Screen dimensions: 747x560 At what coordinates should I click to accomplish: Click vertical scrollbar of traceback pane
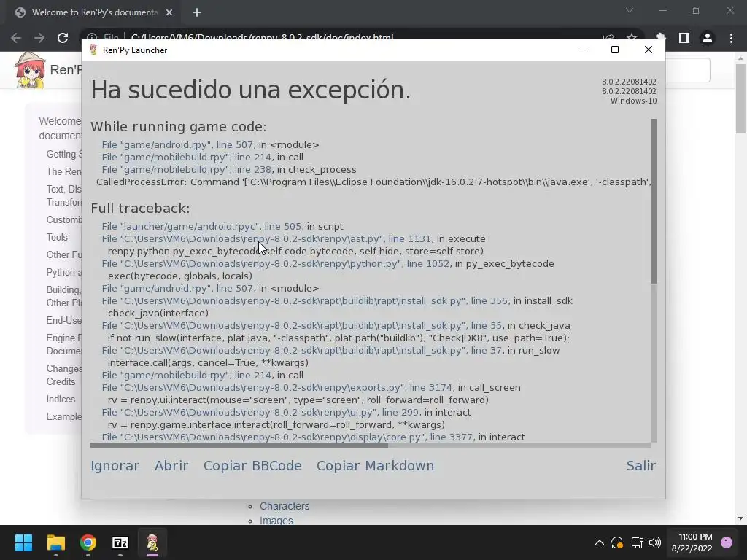tap(653, 201)
